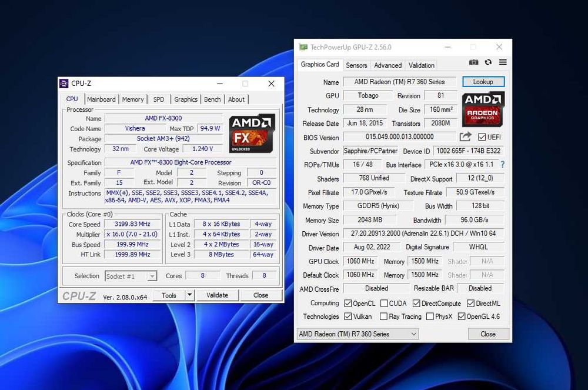The image size is (588, 390).
Task: Click the Release Date value Jun 18, 2015
Action: coord(365,123)
